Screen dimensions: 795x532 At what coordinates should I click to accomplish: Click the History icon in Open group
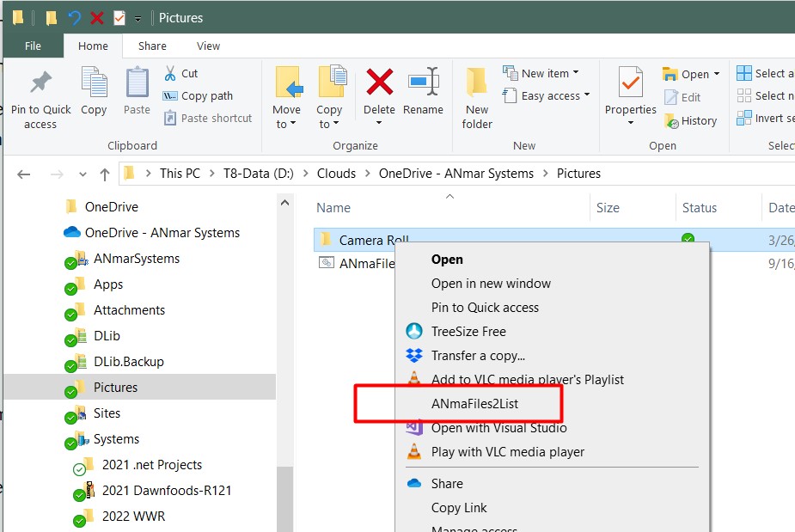(x=672, y=121)
